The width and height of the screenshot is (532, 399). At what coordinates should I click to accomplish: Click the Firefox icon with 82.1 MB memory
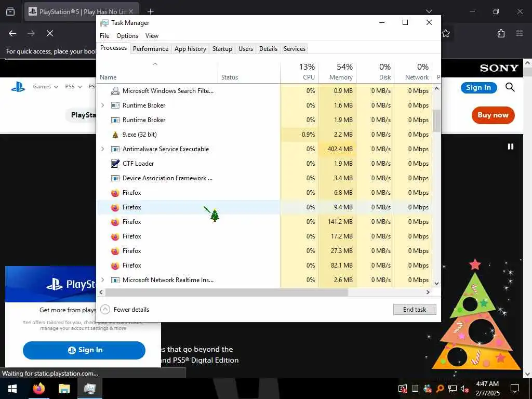pyautogui.click(x=115, y=265)
